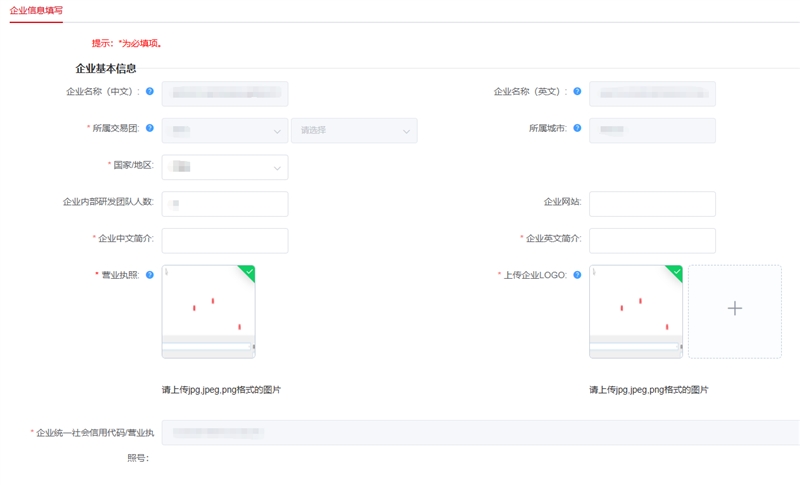Click green checkmark on 营业执照 thumbnail
Image resolution: width=800 pixels, height=485 pixels.
click(248, 272)
